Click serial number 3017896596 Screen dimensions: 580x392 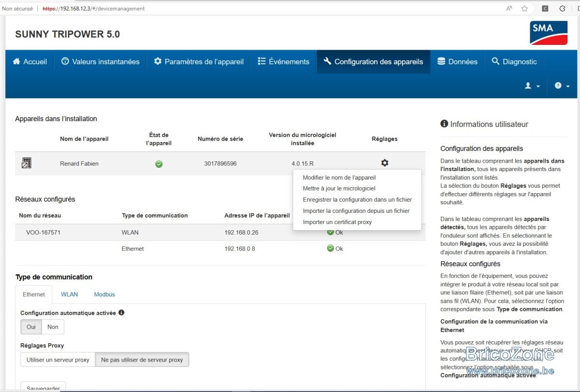220,164
